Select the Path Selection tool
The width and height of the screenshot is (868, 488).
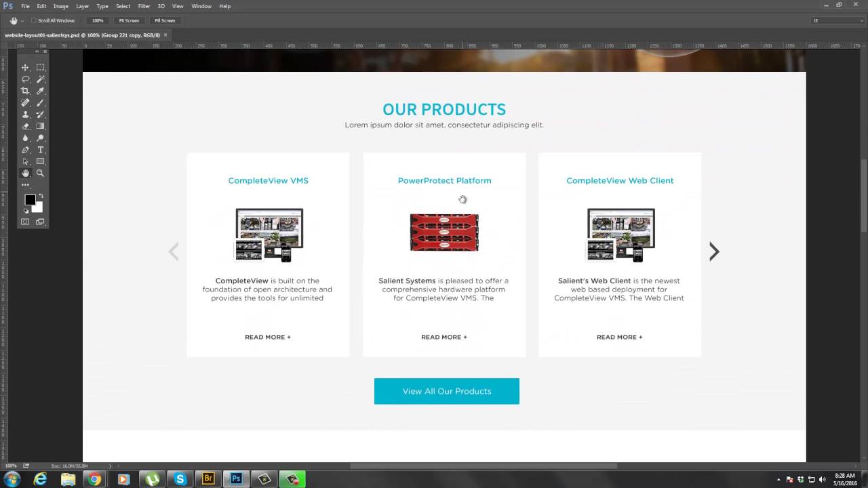25,161
